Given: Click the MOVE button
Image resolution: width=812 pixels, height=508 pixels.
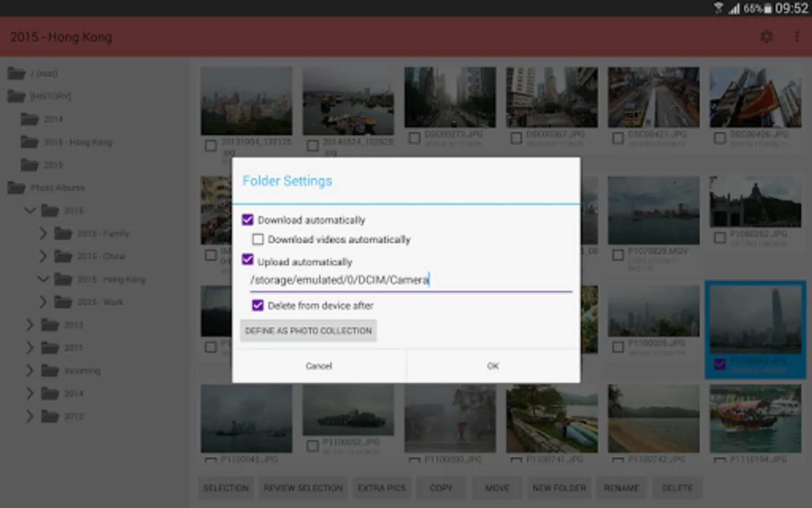Looking at the screenshot, I should click(x=497, y=488).
